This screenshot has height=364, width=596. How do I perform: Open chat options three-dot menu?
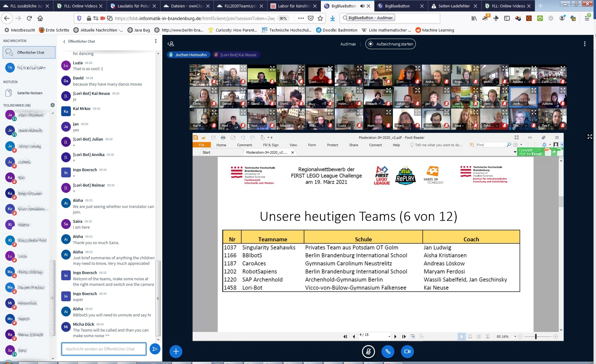coord(155,41)
